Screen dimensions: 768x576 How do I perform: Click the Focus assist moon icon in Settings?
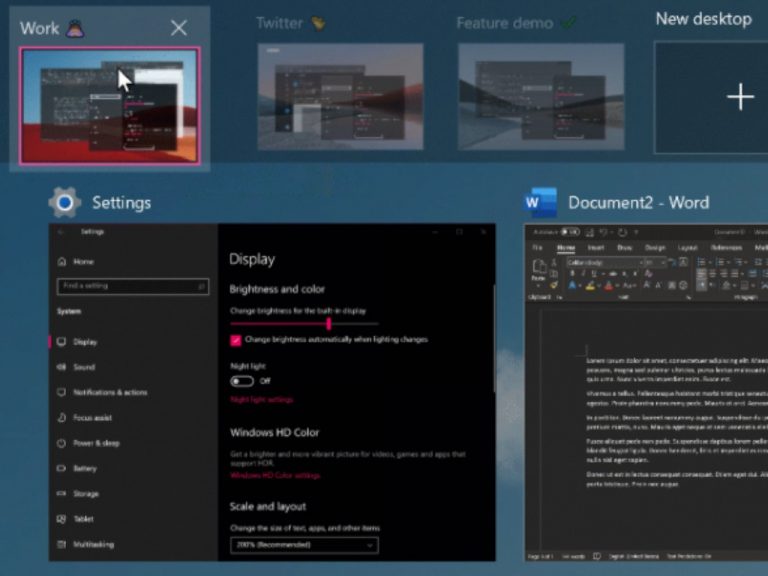click(62, 418)
